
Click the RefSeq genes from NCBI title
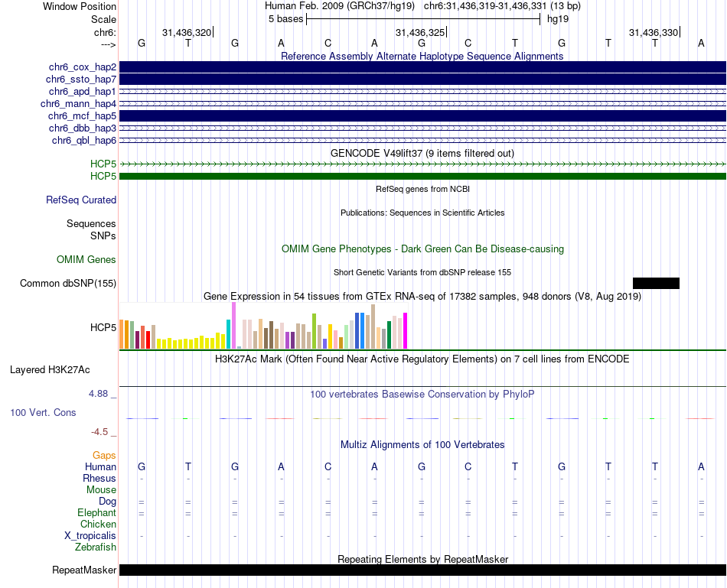tap(423, 189)
